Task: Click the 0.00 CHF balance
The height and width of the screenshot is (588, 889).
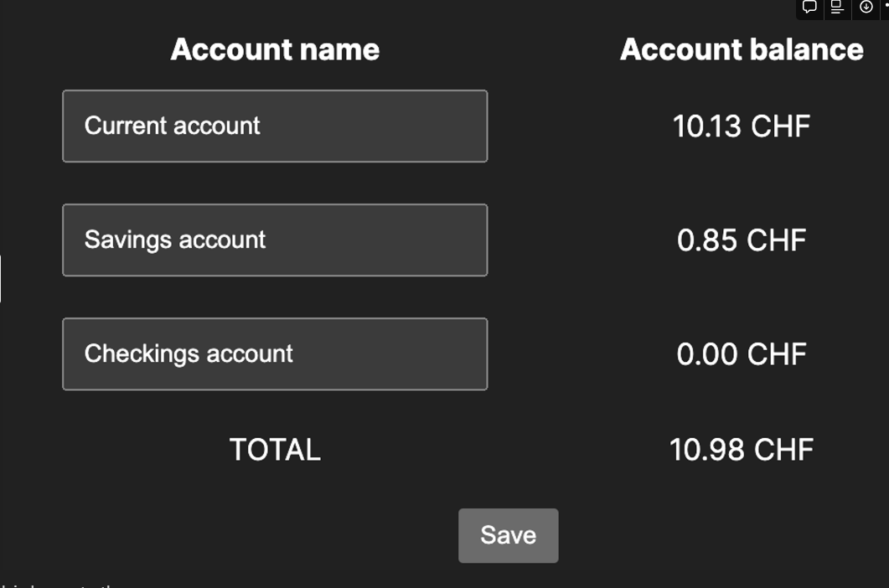Action: (x=741, y=353)
